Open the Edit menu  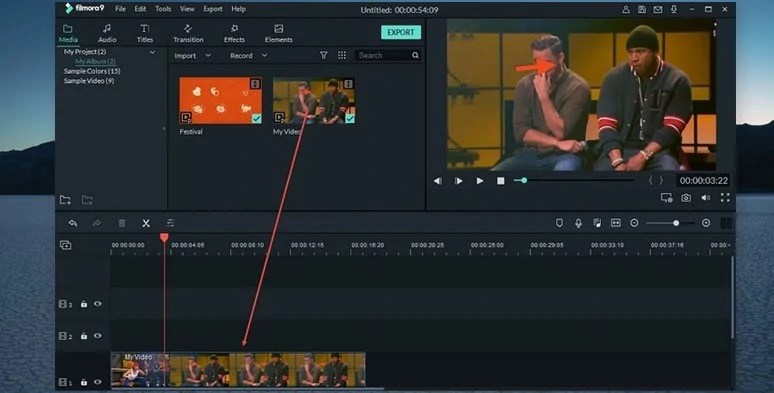tap(140, 9)
